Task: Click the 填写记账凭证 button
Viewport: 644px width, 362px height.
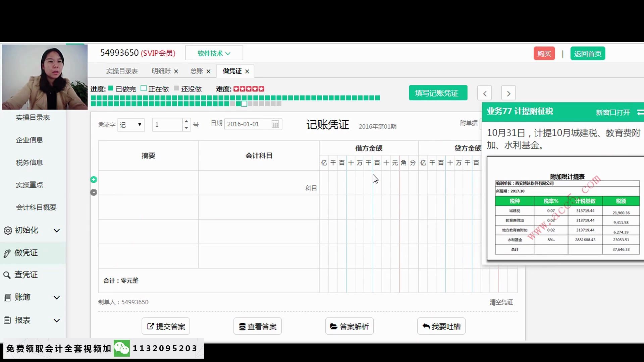Action: click(x=438, y=93)
